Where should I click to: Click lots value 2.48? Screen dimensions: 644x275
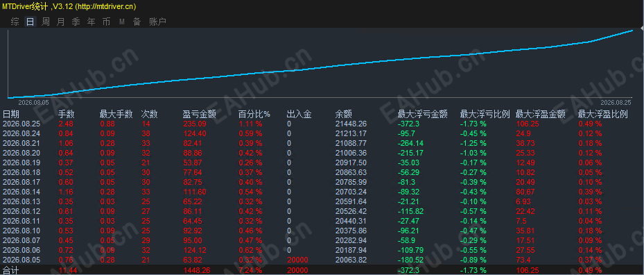66,124
